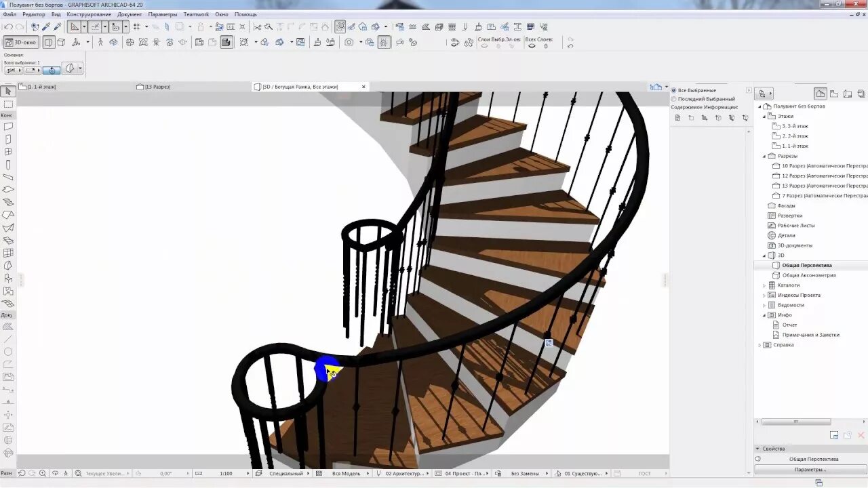Viewport: 868px width, 488px height.
Task: Open the 1:100 scale dropdown
Action: pyautogui.click(x=222, y=473)
